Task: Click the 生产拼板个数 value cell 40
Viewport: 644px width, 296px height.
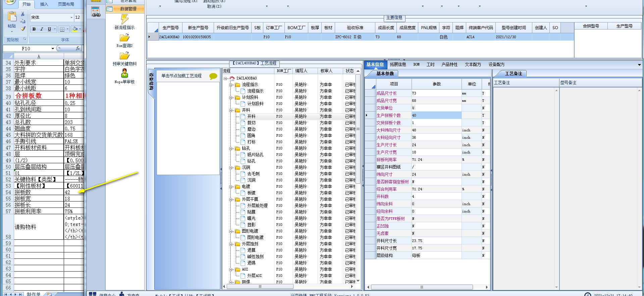Action: pos(436,116)
